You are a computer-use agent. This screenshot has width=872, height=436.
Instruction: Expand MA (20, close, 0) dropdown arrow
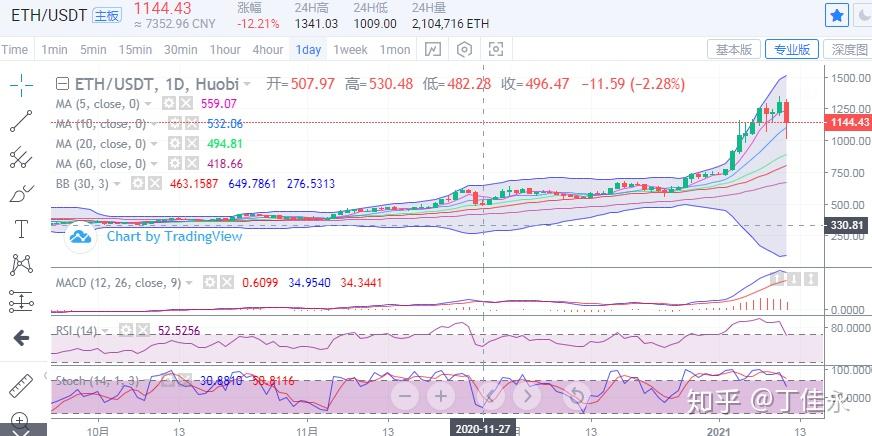coord(154,143)
